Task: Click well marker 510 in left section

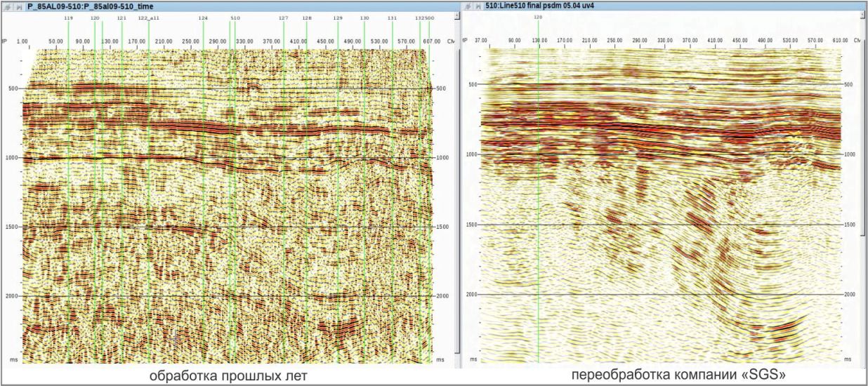Action: coord(235,17)
